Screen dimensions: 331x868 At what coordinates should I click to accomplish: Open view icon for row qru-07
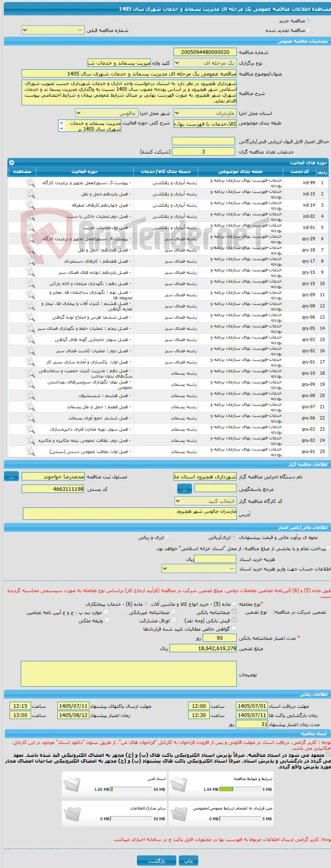30,407
